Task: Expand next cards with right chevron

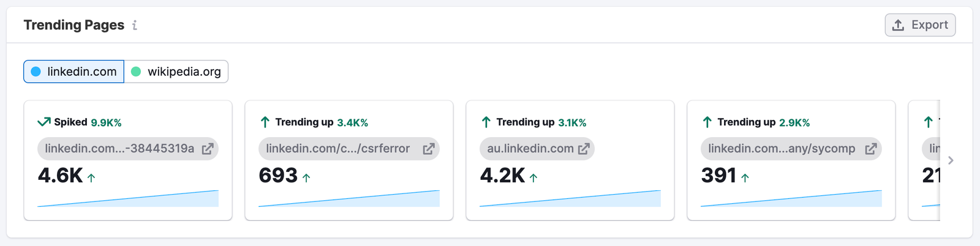Action: [x=951, y=160]
